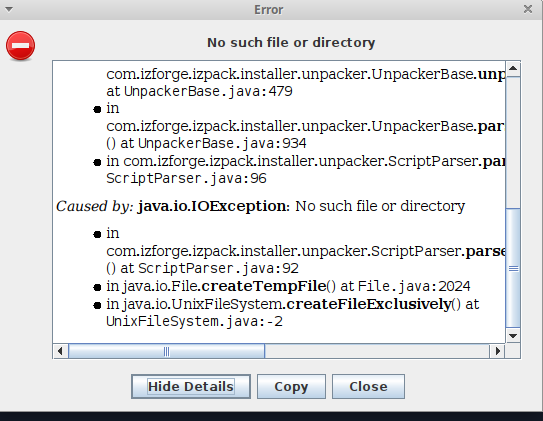543x421 pixels.
Task: Click the createTempFile stack trace entry
Action: (288, 286)
